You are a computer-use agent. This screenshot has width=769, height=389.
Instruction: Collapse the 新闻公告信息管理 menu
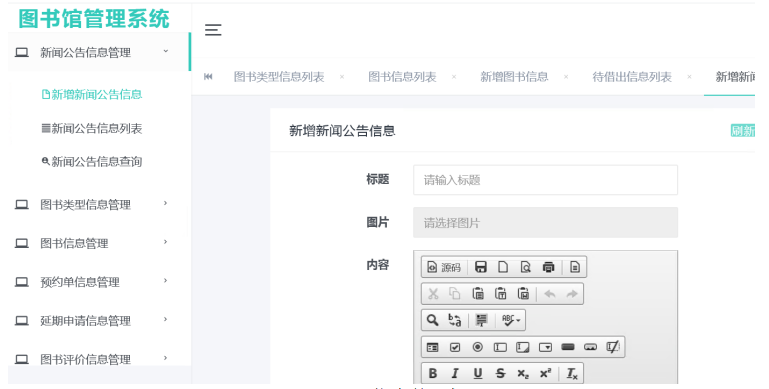pos(99,52)
